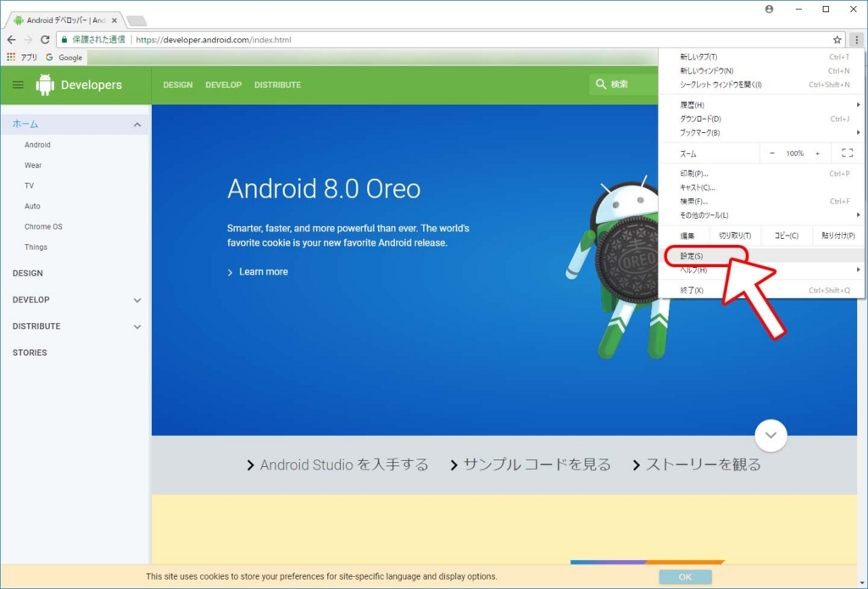The height and width of the screenshot is (589, 868).
Task: Choose 新しいタブ(T) from the menu
Action: pyautogui.click(x=762, y=57)
